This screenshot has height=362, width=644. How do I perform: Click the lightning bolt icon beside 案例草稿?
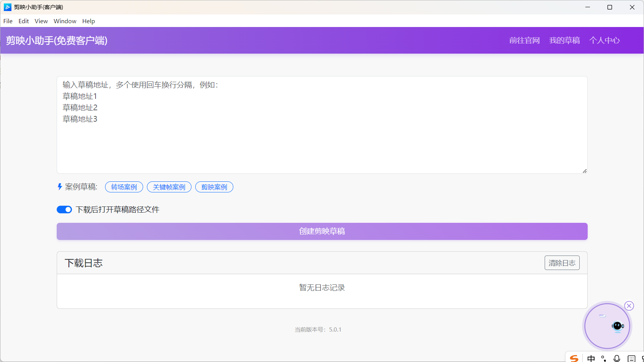60,187
